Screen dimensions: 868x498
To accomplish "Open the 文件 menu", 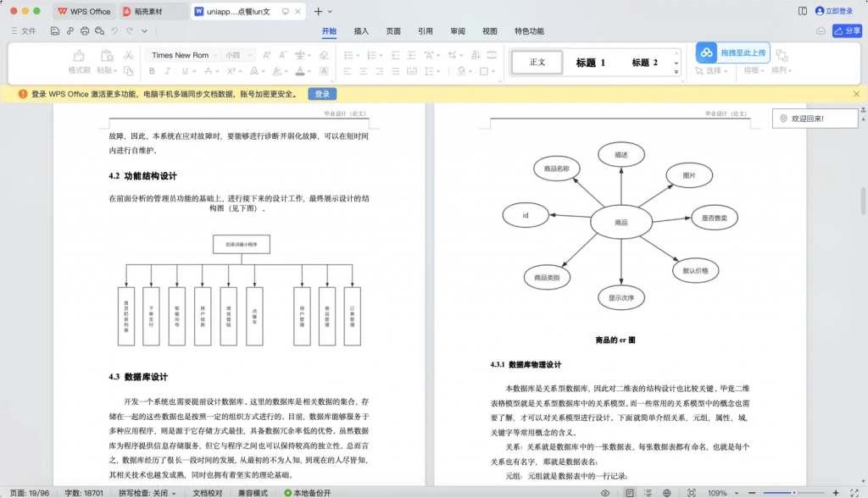I will point(30,30).
